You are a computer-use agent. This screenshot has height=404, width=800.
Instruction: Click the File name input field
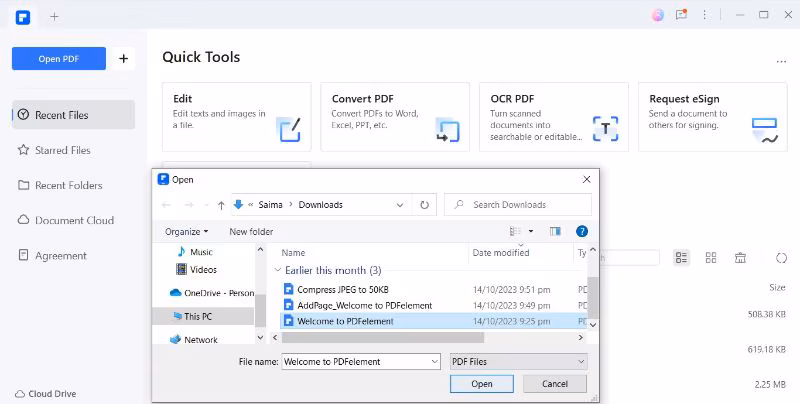(355, 362)
